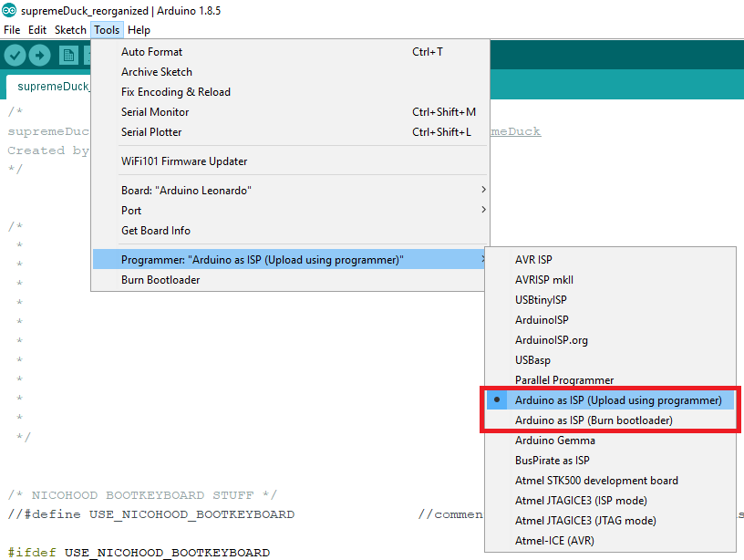Viewport: 744px width, 560px height.
Task: Open the File menu
Action: (x=12, y=30)
